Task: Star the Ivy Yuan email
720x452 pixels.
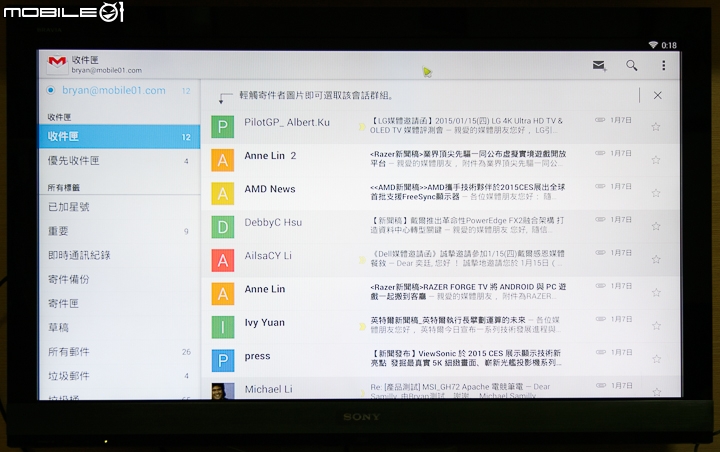Action: point(656,326)
